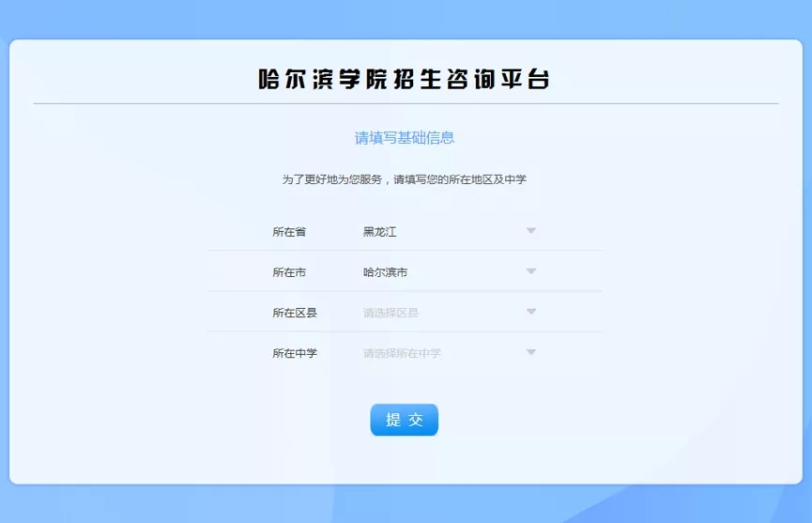Open the 所在中学 dropdown arrow

(530, 352)
